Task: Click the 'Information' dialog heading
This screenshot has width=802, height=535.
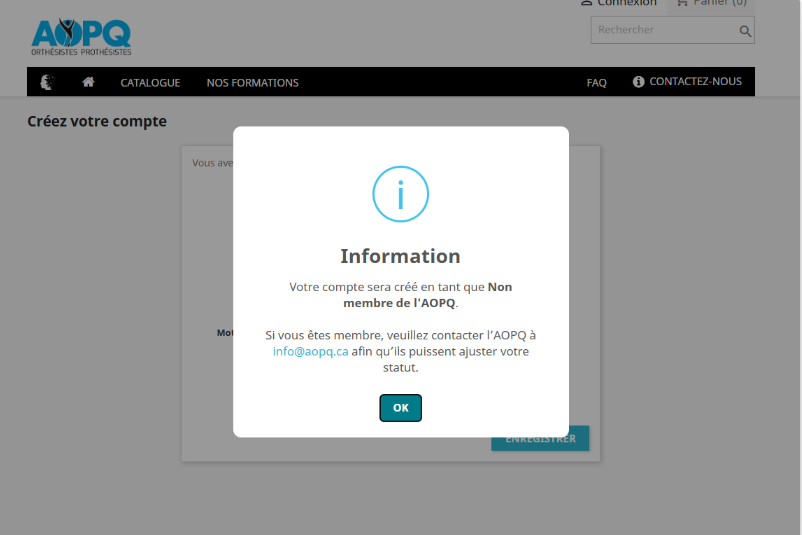Action: [400, 256]
